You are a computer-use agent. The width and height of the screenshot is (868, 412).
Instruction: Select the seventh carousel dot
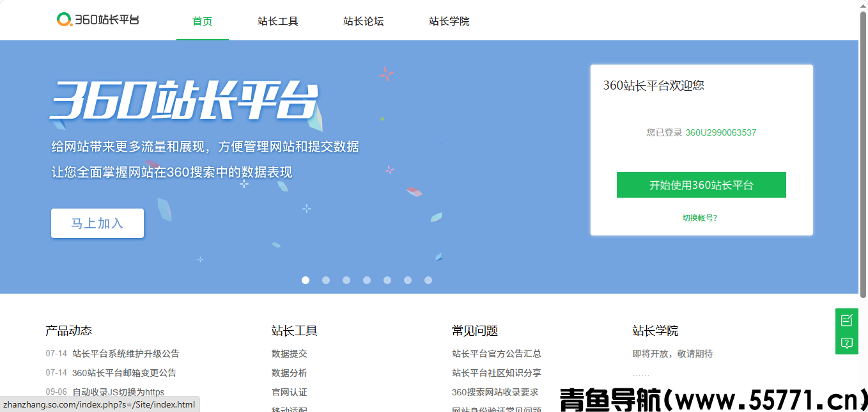428,280
